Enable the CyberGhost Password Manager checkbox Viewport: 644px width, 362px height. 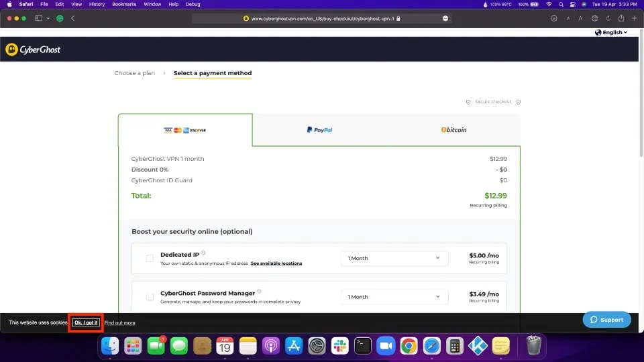click(x=150, y=297)
